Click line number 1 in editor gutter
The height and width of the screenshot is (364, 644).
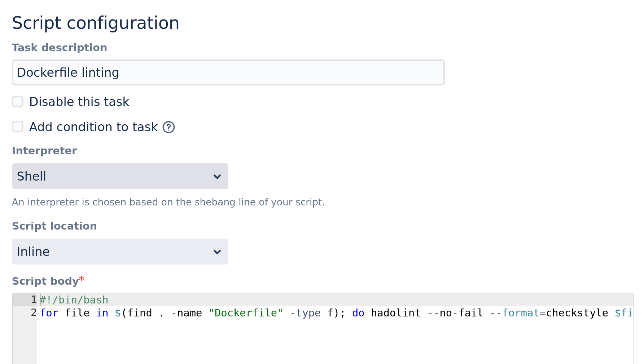(x=34, y=299)
